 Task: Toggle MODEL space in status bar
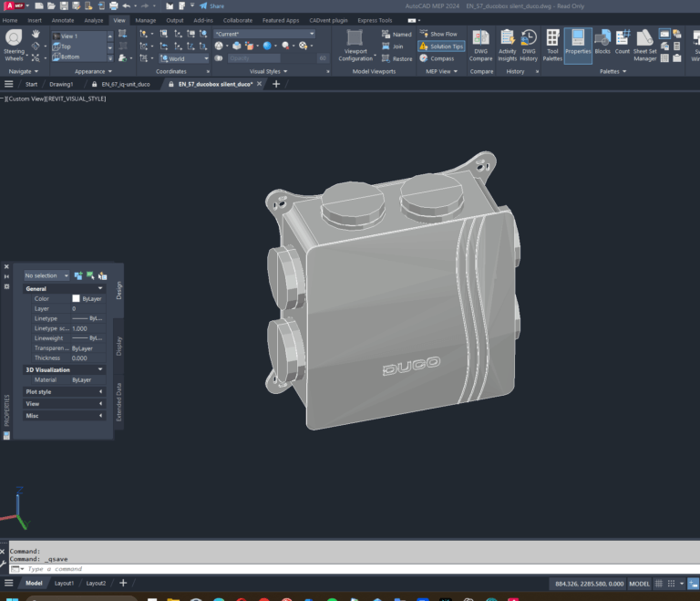pos(639,584)
